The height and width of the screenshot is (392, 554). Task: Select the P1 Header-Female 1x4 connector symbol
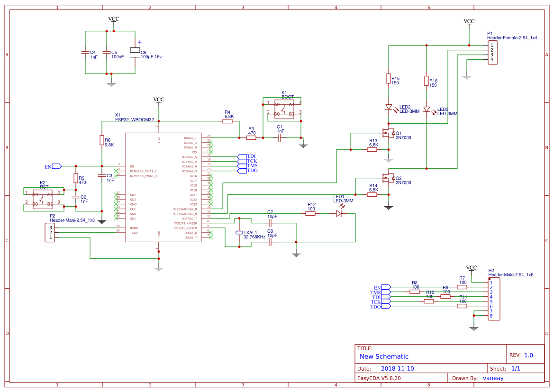(x=493, y=52)
